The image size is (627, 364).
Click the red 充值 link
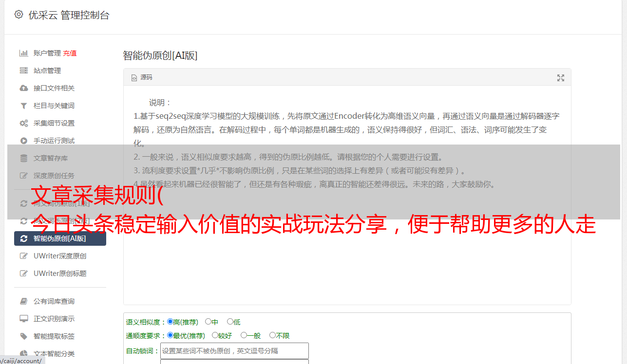click(x=70, y=53)
